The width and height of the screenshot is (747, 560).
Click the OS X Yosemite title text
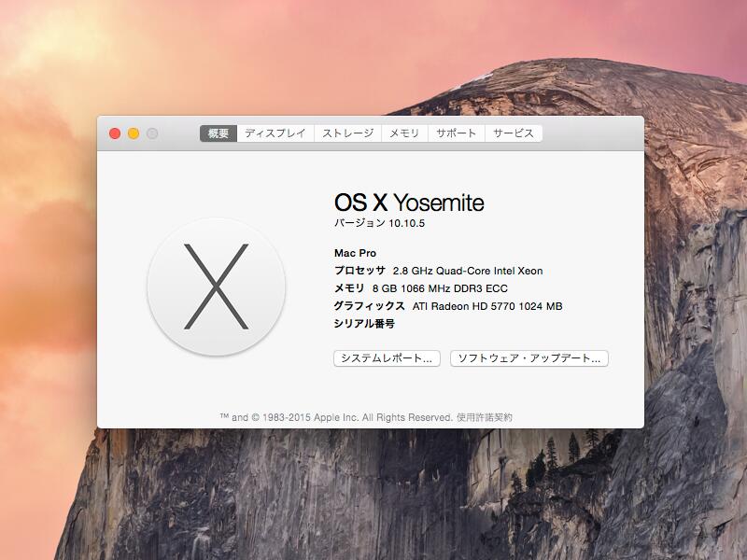click(409, 203)
